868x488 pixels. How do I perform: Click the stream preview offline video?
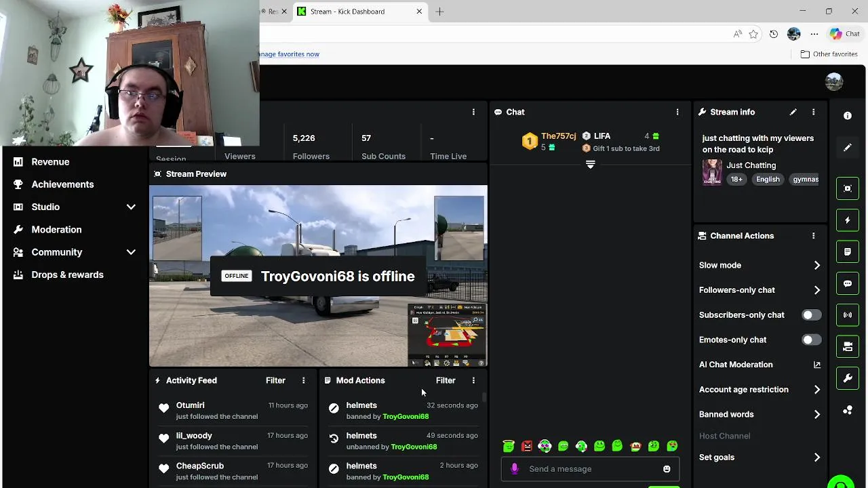coord(318,277)
